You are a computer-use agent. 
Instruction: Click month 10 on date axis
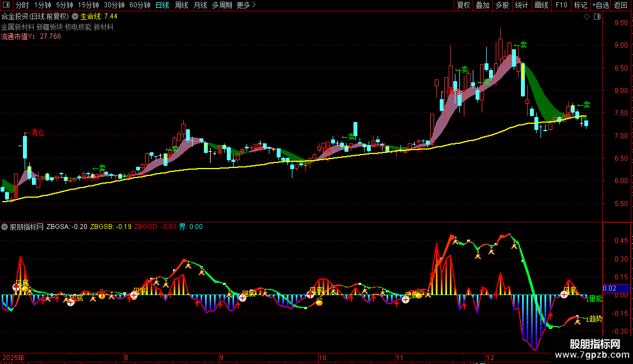click(322, 357)
